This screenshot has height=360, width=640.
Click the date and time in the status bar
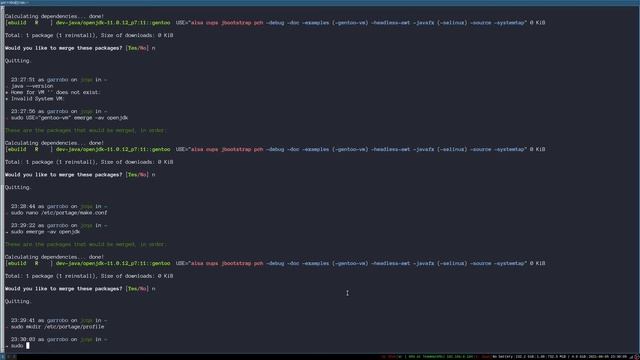608,357
